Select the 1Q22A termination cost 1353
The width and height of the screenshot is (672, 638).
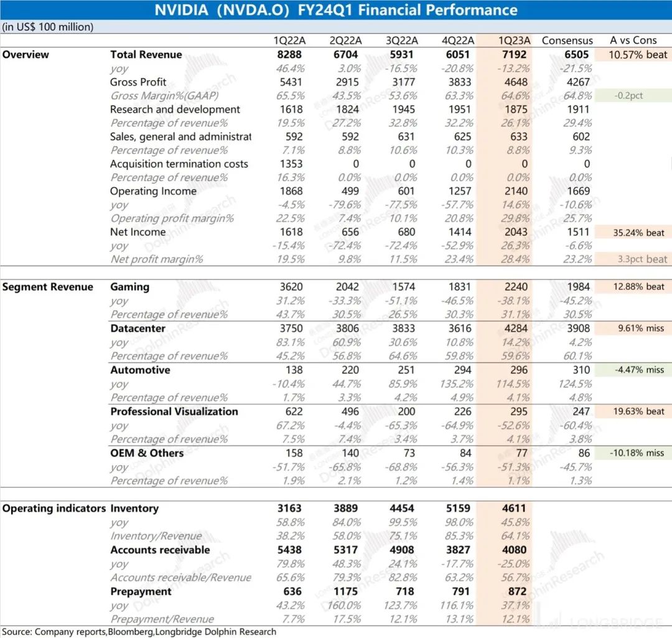(291, 164)
